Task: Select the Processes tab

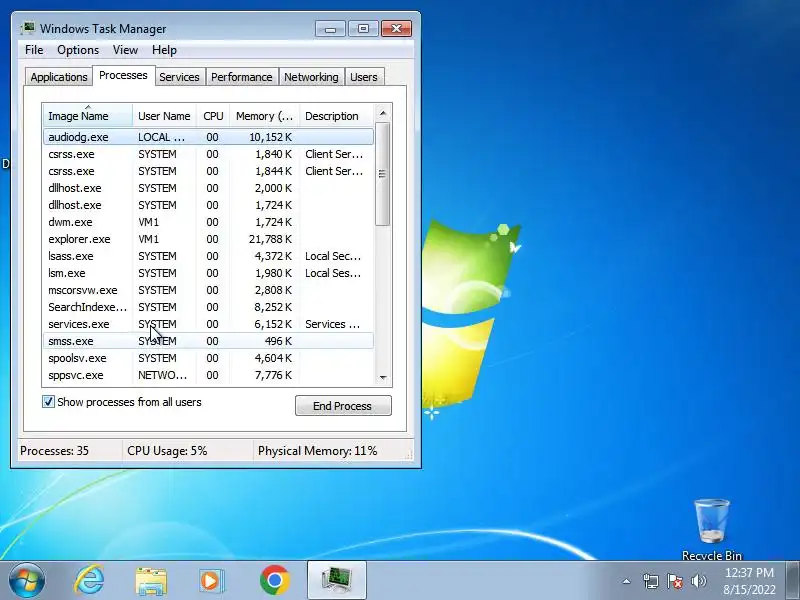Action: click(x=123, y=76)
